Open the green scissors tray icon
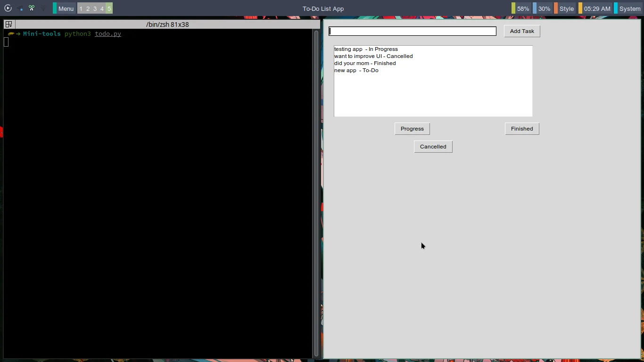644x362 pixels. click(32, 8)
